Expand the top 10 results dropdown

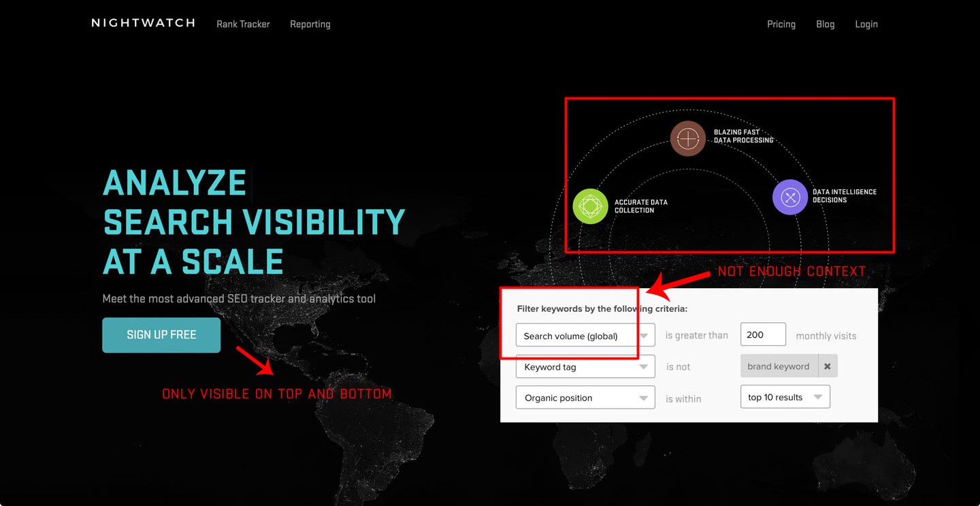coord(785,397)
